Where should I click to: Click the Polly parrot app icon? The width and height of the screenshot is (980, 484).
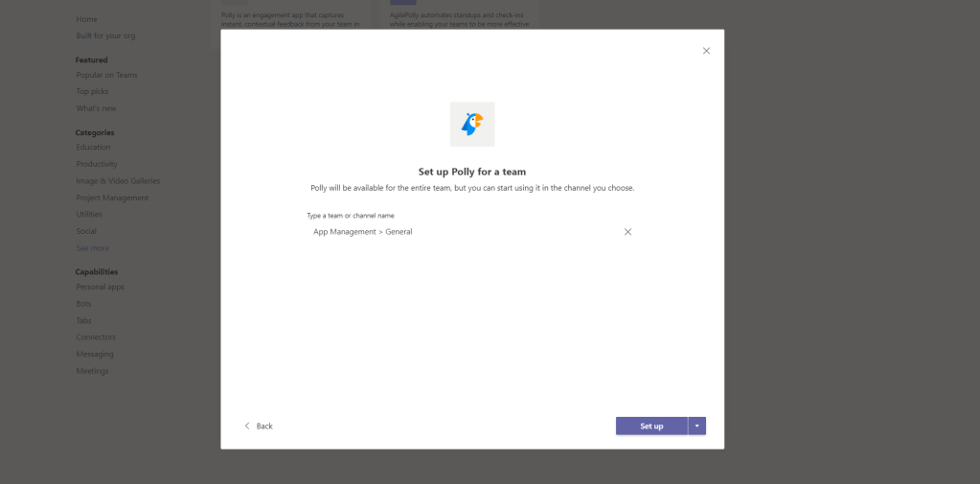pyautogui.click(x=472, y=125)
